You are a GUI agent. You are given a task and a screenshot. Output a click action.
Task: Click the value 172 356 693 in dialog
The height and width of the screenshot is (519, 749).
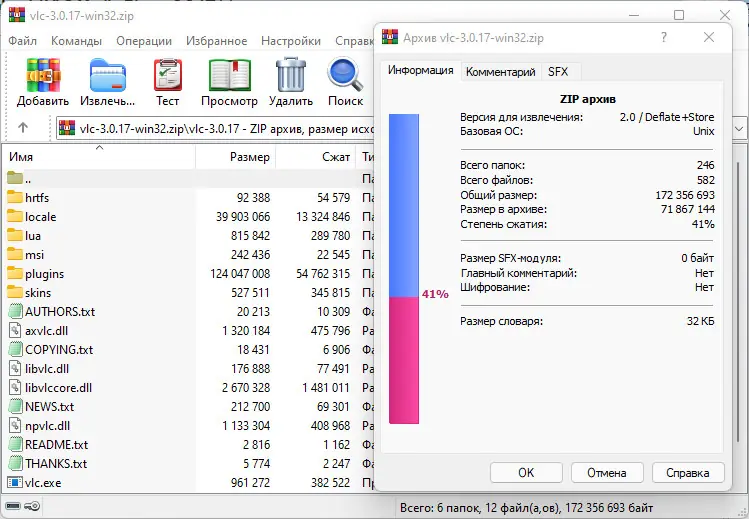685,195
